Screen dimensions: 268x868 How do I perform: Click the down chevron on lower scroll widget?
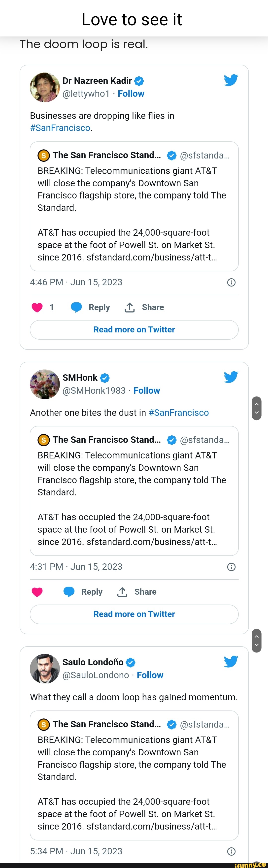(x=257, y=645)
